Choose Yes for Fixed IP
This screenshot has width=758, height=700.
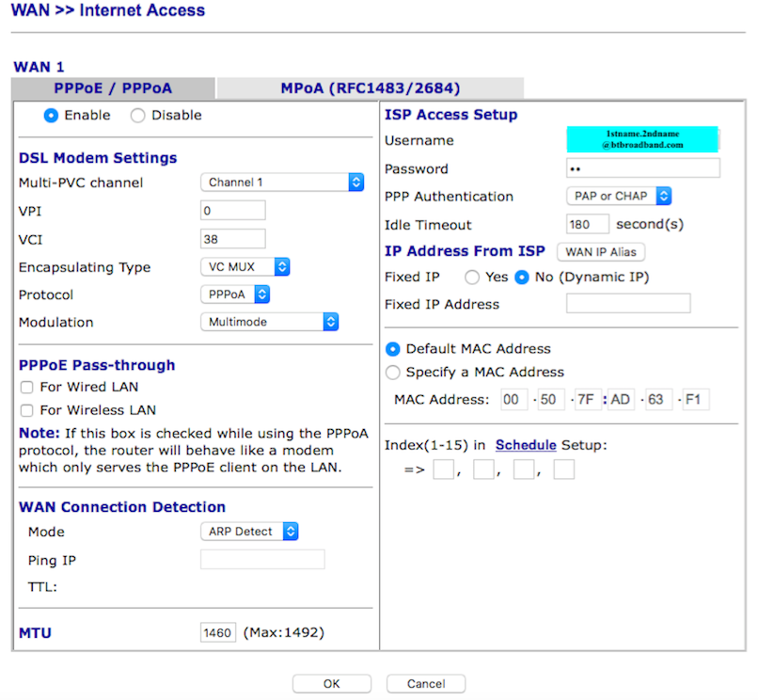click(x=472, y=278)
